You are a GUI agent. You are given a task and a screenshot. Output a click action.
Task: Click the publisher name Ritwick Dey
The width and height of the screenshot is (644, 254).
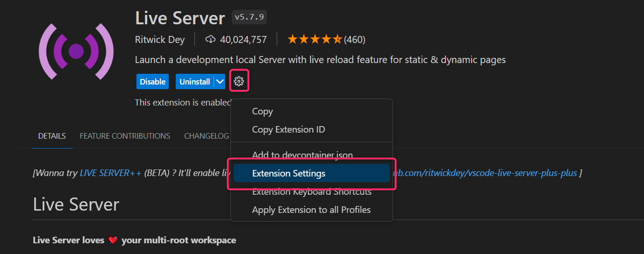point(160,39)
